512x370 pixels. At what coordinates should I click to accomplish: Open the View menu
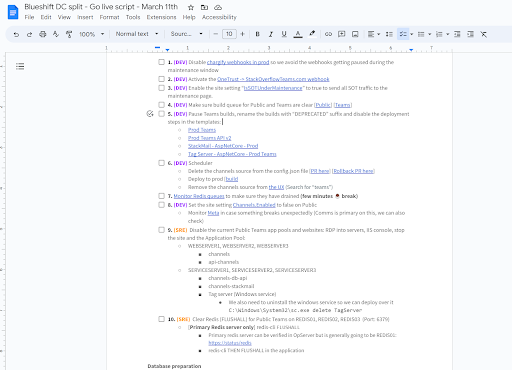[x=64, y=17]
